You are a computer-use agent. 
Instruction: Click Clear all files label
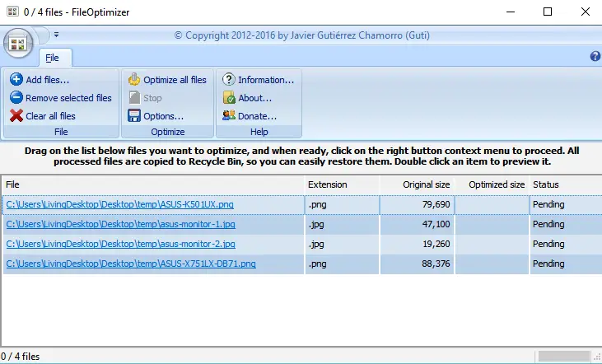click(50, 116)
